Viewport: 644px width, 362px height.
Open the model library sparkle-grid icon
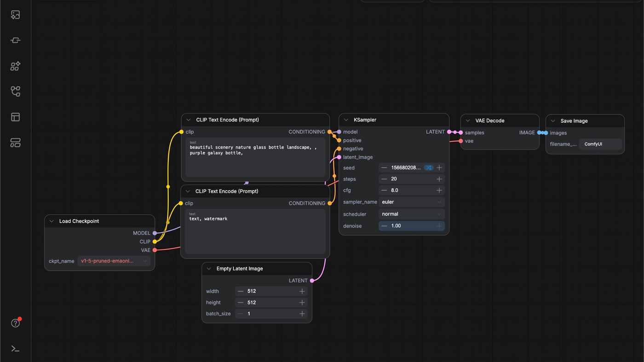click(x=15, y=66)
